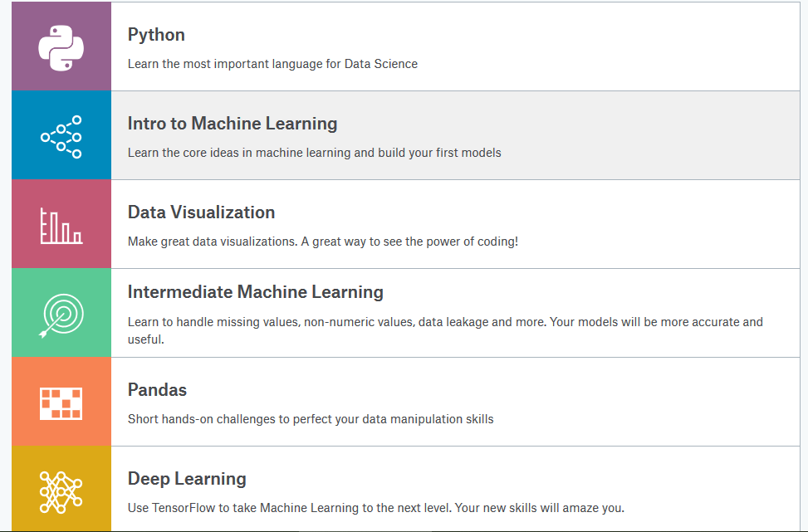Click 'Use TensorFlow to take Machine Learning' description
The height and width of the screenshot is (532, 808).
375,508
